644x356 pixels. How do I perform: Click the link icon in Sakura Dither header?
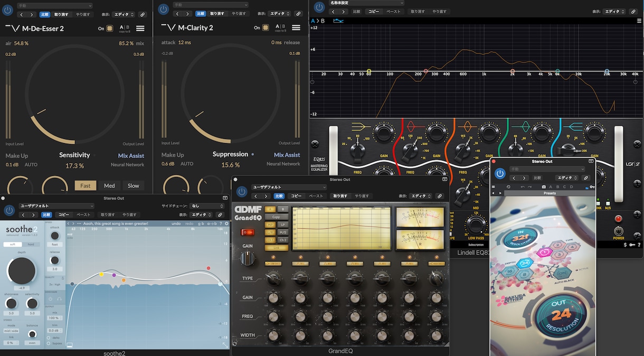pyautogui.click(x=586, y=178)
